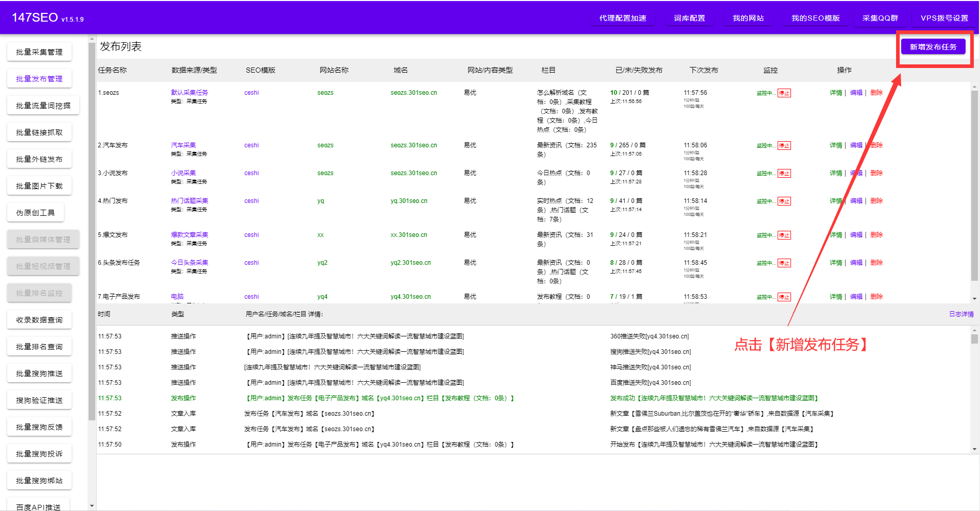Open 小说采集 data source link
This screenshot has height=511, width=980.
[x=183, y=173]
